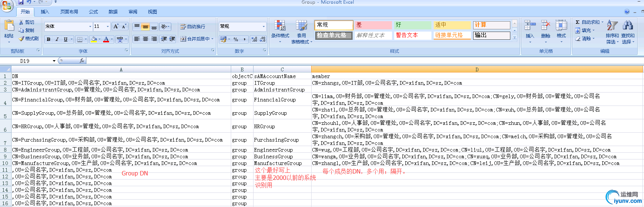Open font color dropdown arrow

point(112,39)
